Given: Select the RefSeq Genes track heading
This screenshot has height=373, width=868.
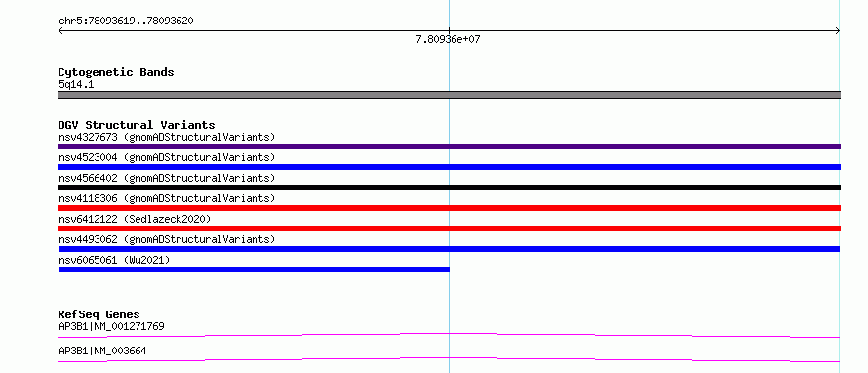Looking at the screenshot, I should 99,314.
